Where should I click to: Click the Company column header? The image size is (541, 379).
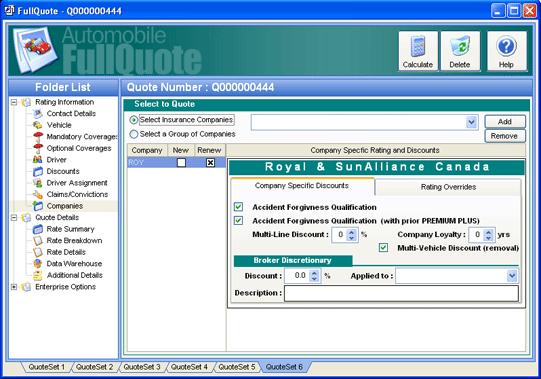coord(147,150)
